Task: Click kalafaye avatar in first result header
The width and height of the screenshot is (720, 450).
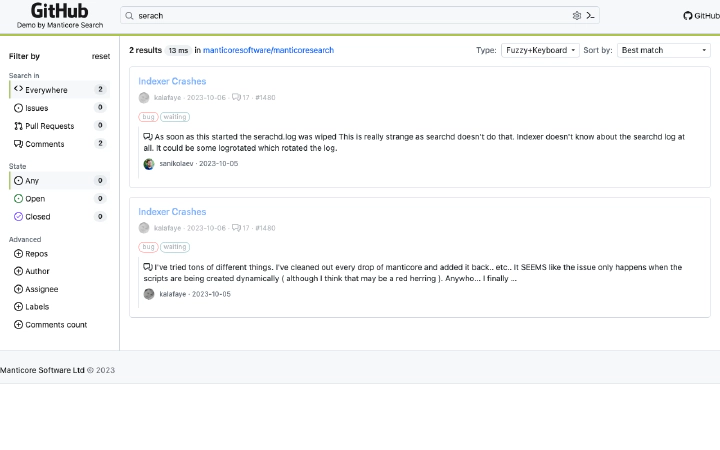Action: 144,98
